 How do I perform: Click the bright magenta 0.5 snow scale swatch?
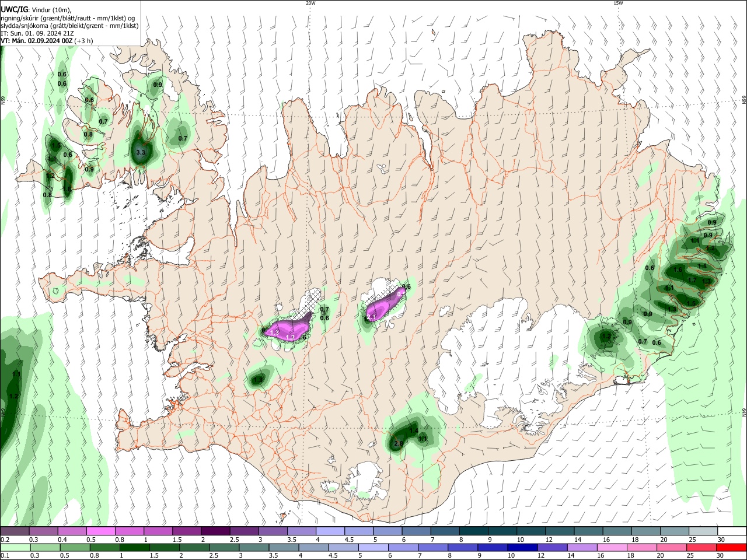coord(100,531)
